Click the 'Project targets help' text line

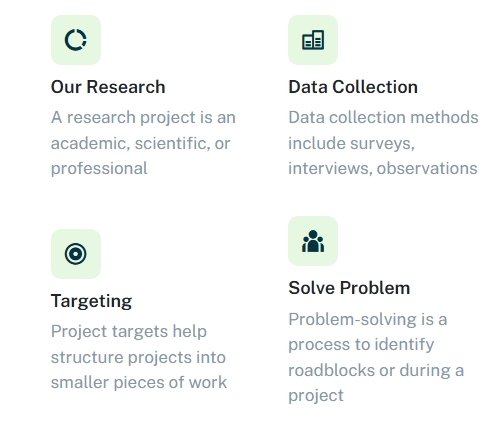(129, 332)
